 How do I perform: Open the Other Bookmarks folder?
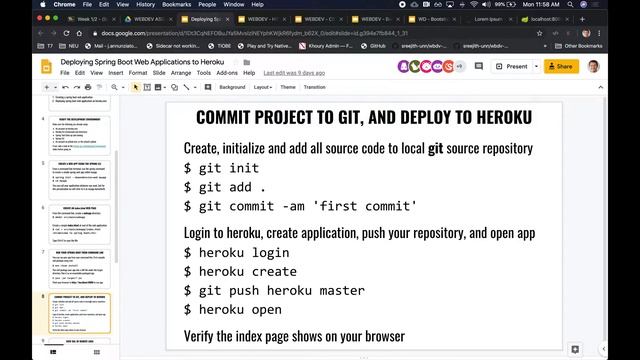pos(579,46)
